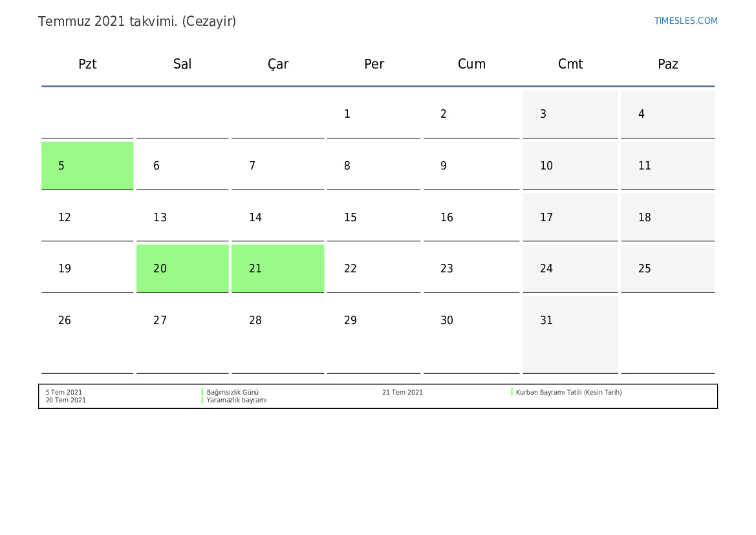Click the Temmuz 2021 takvimi title
This screenshot has height=535, width=756.
137,22
